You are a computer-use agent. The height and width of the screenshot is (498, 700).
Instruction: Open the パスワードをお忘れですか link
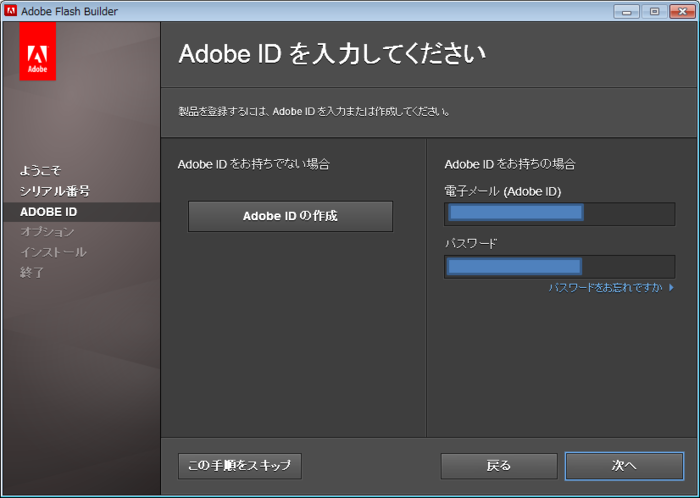(x=611, y=288)
